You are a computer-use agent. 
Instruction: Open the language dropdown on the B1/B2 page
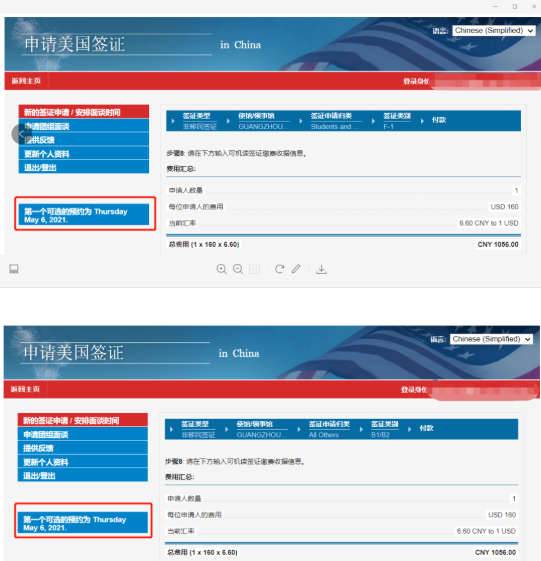click(x=491, y=339)
